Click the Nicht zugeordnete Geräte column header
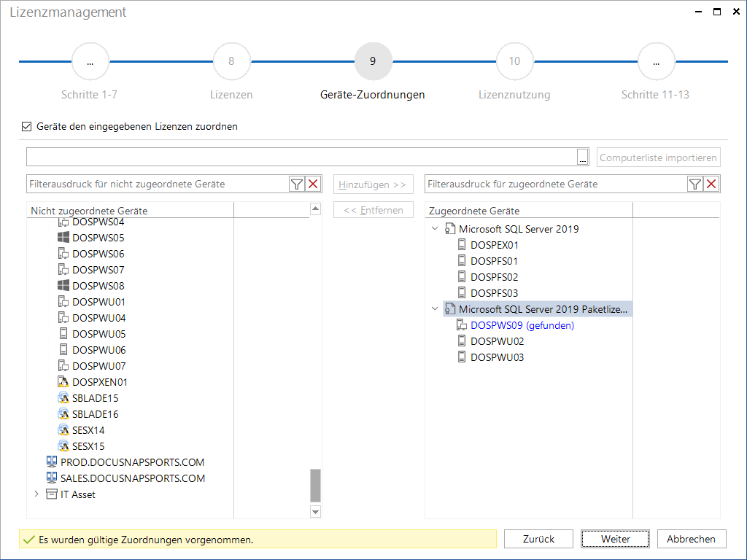 pyautogui.click(x=130, y=211)
